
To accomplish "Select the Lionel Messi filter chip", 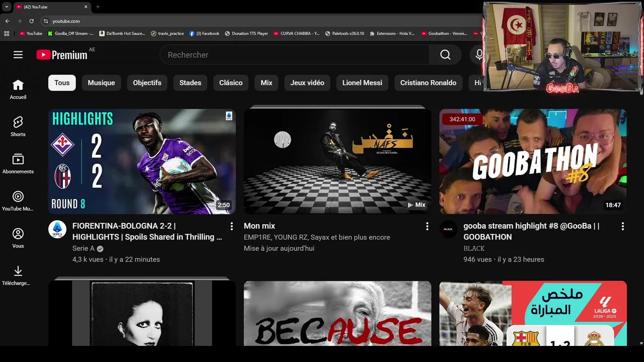I will (x=362, y=82).
